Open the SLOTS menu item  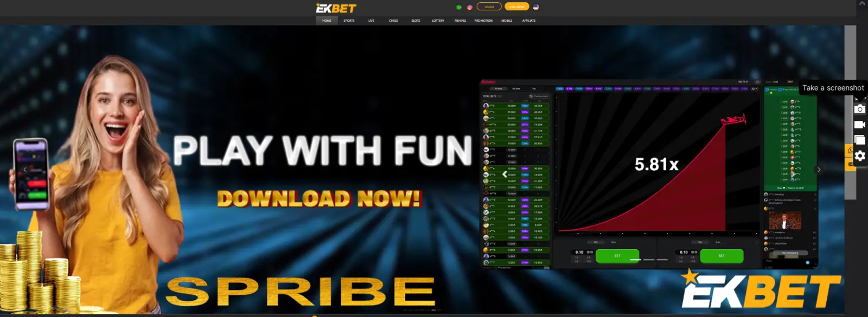416,21
